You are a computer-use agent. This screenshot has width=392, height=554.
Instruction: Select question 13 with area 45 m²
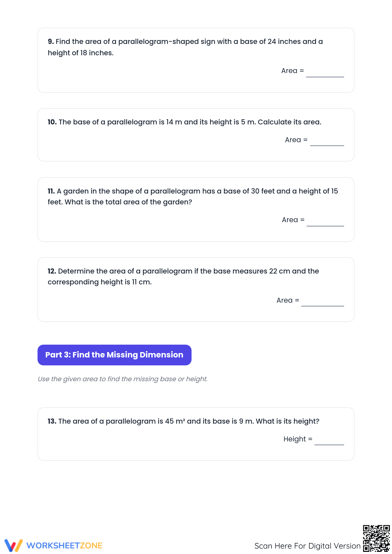tap(196, 434)
